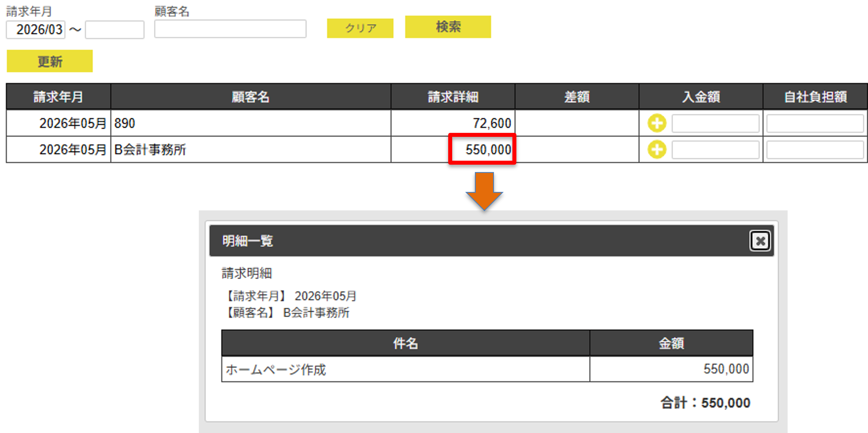Click the 明細一覧 dialog title

(x=247, y=240)
